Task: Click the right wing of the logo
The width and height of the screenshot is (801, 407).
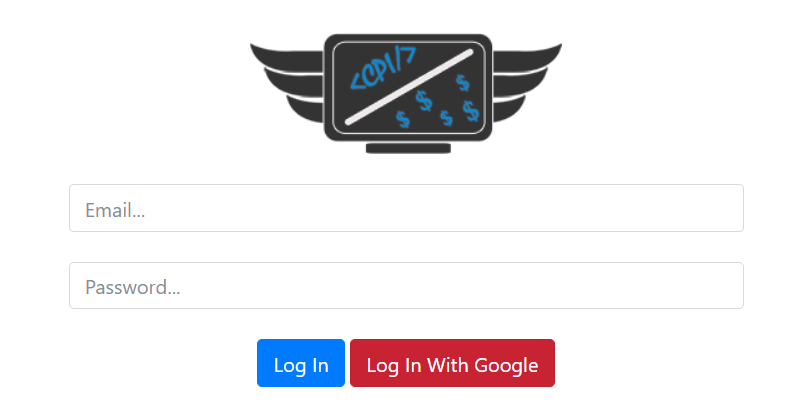Action: (527, 83)
